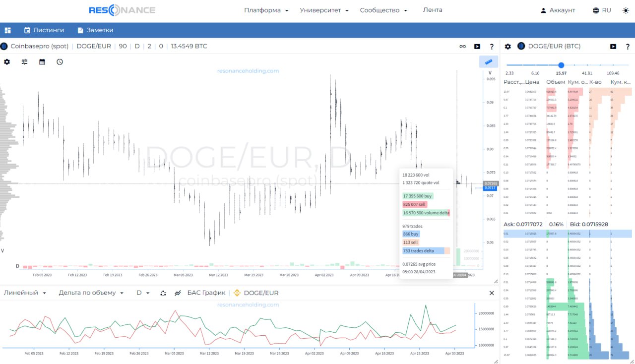Click 825 007 sell in tooltip
Viewport: 635px width, 364px height.
[414, 204]
